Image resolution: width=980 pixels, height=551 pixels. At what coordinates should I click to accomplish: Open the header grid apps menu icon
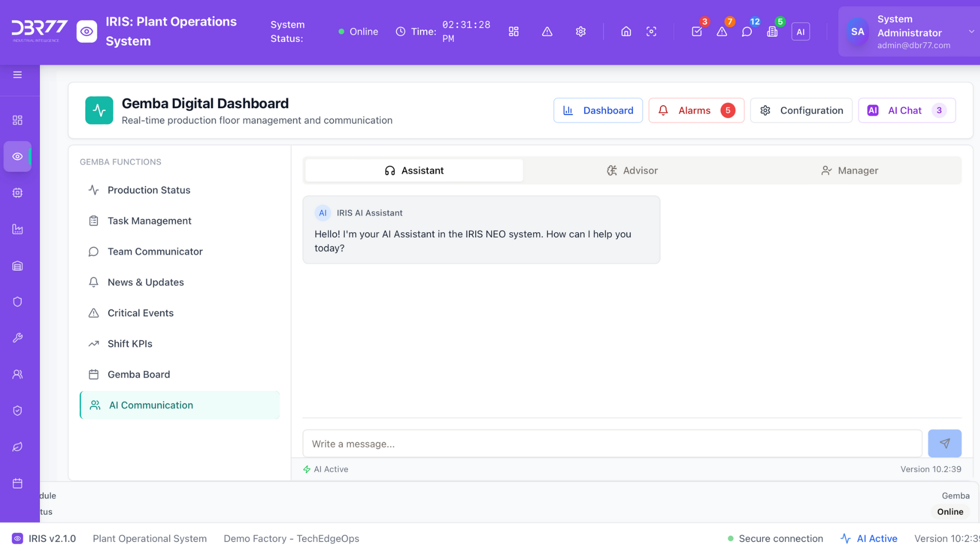point(513,32)
